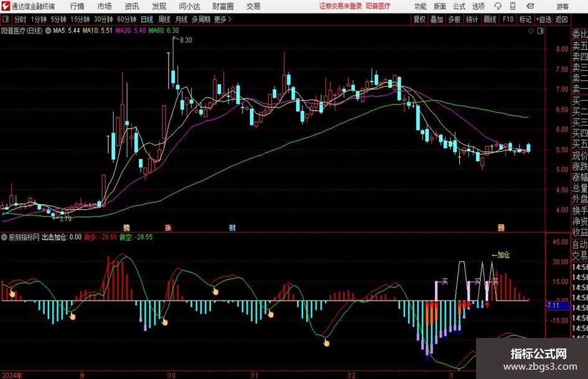Switch to the 5分钟 period
This screenshot has width=588, height=379.
click(x=58, y=19)
